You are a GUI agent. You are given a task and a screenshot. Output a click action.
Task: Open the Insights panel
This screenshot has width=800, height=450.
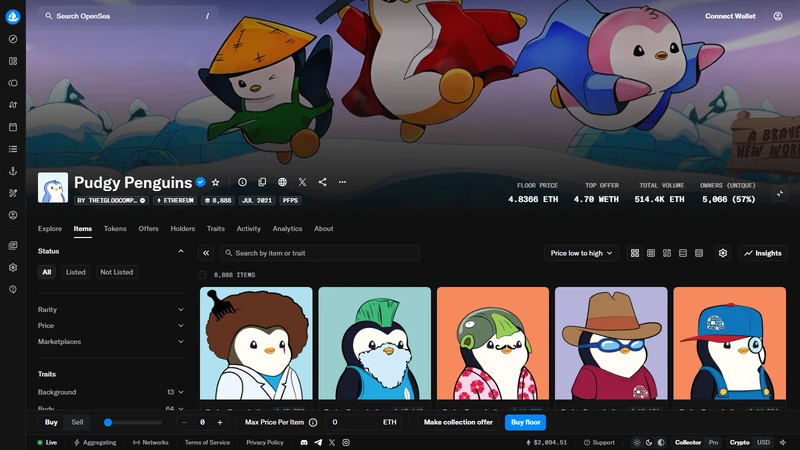coord(763,253)
